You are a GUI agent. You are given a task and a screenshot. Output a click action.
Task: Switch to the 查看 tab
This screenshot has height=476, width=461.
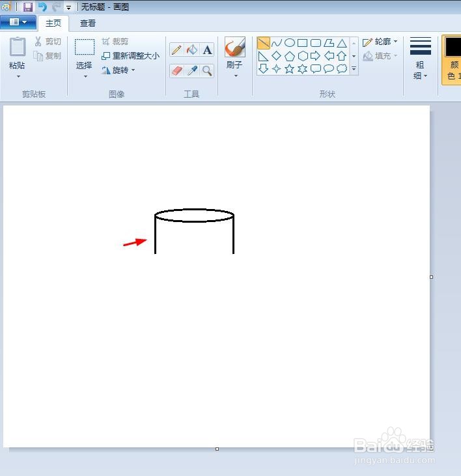click(88, 23)
